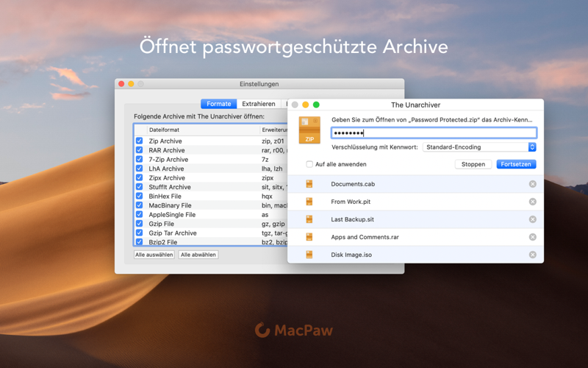Click the MacPaw logo

(x=293, y=330)
